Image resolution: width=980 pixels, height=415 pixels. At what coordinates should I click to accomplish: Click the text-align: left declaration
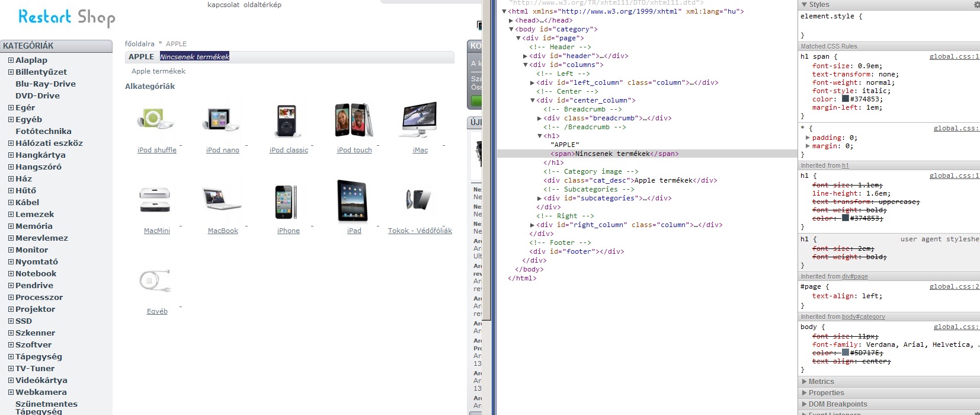tap(847, 296)
